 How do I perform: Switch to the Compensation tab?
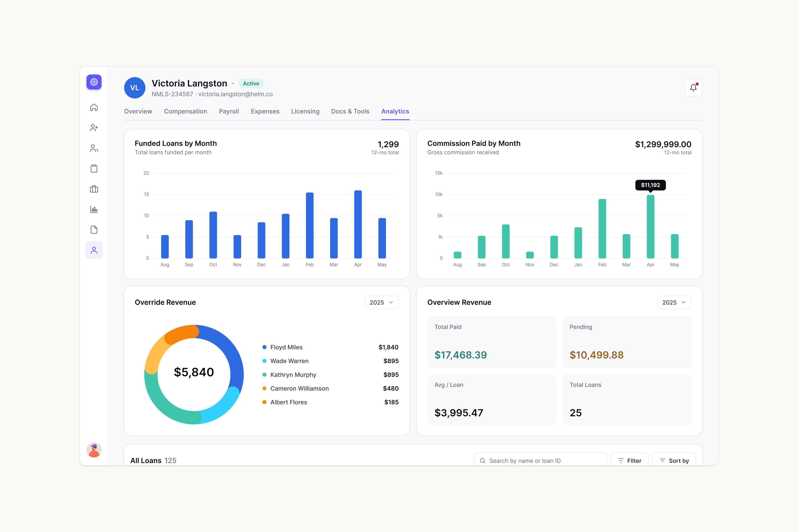pyautogui.click(x=186, y=111)
